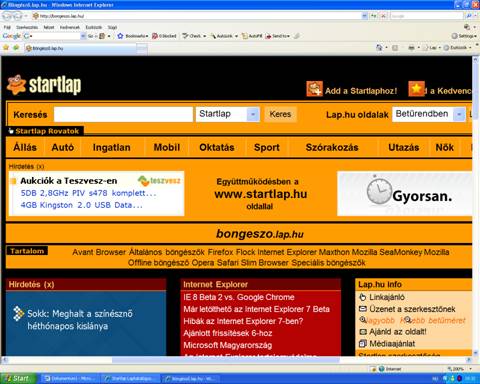
Task: Click the Keresés search input field
Action: (x=123, y=114)
